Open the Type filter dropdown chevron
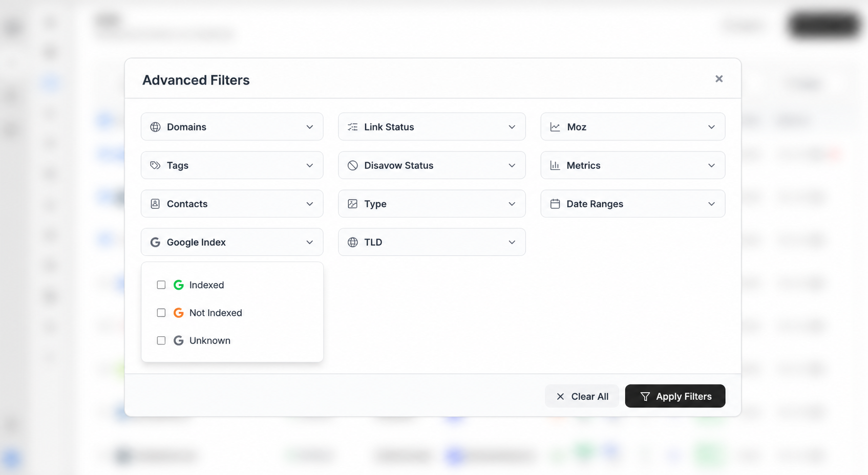This screenshot has height=475, width=868. coord(512,204)
